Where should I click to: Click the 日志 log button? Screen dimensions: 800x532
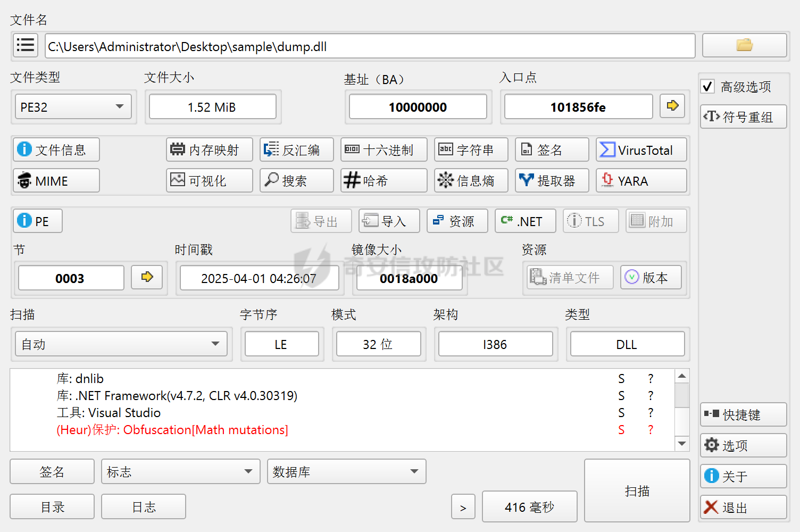click(144, 506)
